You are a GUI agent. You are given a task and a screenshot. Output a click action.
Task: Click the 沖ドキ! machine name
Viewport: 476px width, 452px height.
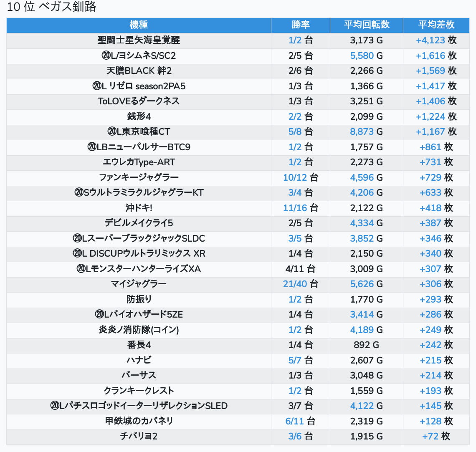pyautogui.click(x=139, y=208)
